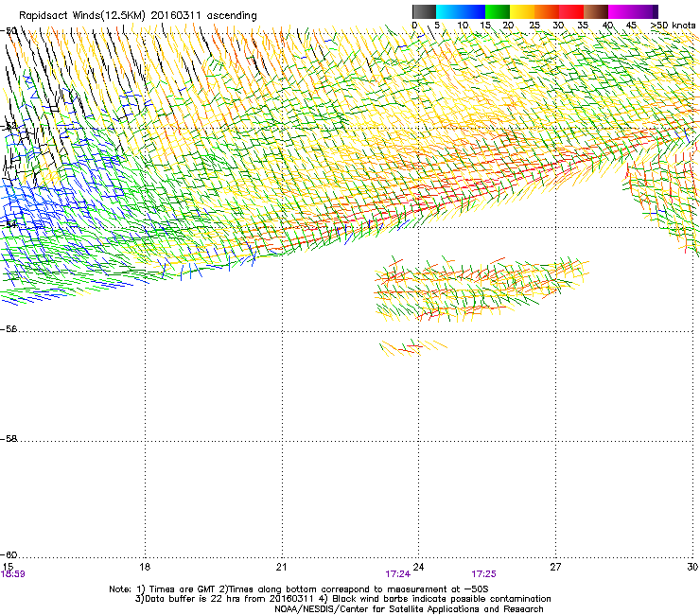Click the '>50 knots' legend label
Viewport: 700px width, 615px height.
pos(673,26)
